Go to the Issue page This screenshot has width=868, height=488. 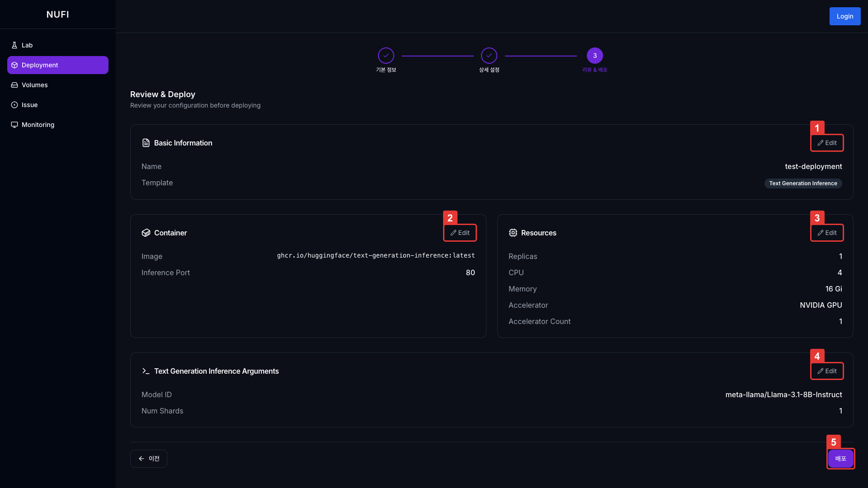(29, 105)
